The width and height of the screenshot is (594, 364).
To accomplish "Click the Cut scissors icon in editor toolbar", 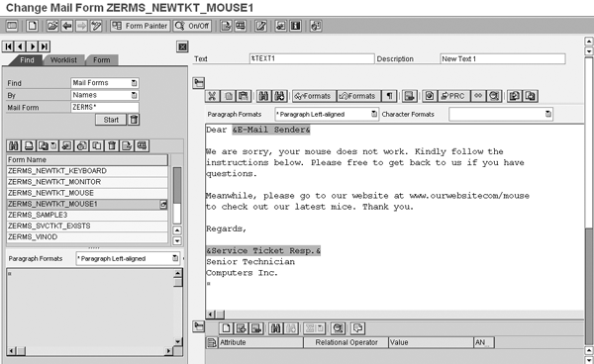I will click(212, 96).
